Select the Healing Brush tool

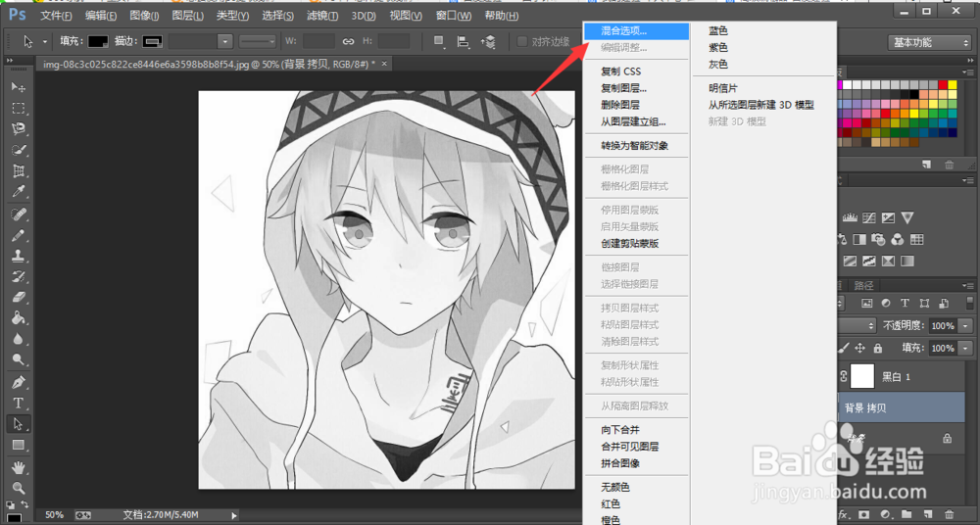(x=18, y=215)
